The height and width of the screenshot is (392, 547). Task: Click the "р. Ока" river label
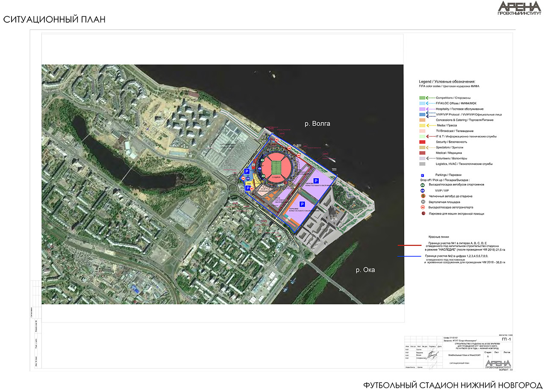pyautogui.click(x=366, y=270)
